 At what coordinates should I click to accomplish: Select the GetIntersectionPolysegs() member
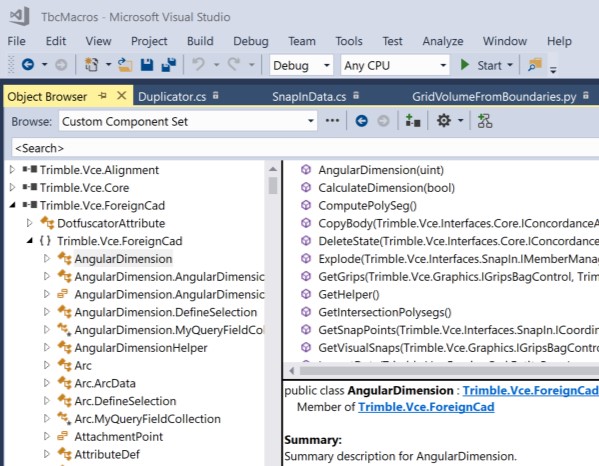pyautogui.click(x=385, y=312)
